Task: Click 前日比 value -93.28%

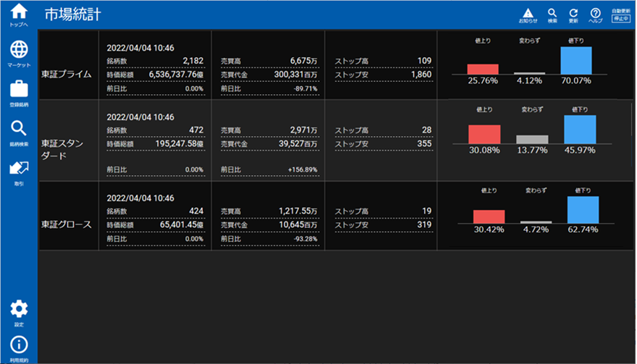Action: 306,239
